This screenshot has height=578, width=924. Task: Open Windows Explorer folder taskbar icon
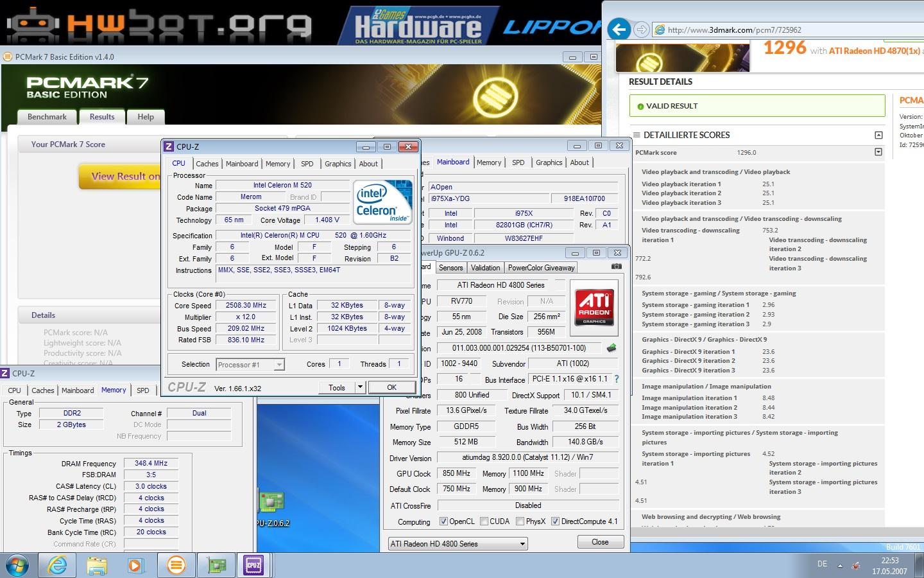click(97, 565)
